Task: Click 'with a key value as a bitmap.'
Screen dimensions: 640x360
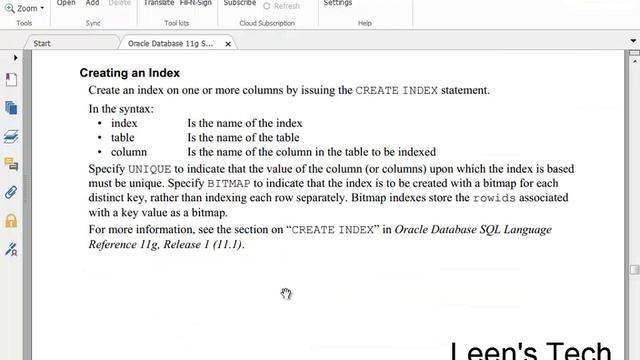Action: point(158,213)
